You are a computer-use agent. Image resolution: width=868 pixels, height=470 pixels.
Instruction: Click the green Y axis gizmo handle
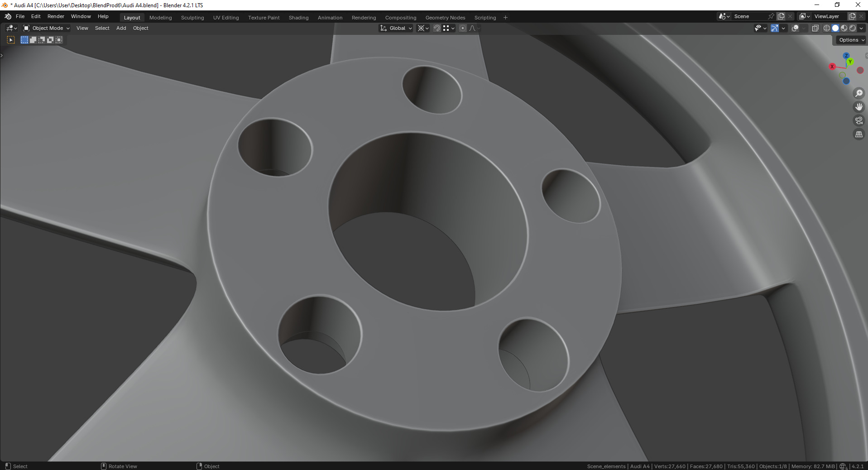[x=850, y=62]
